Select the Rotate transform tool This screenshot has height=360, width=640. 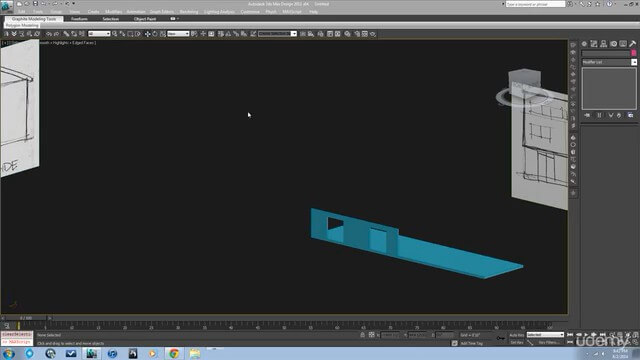tap(155, 34)
